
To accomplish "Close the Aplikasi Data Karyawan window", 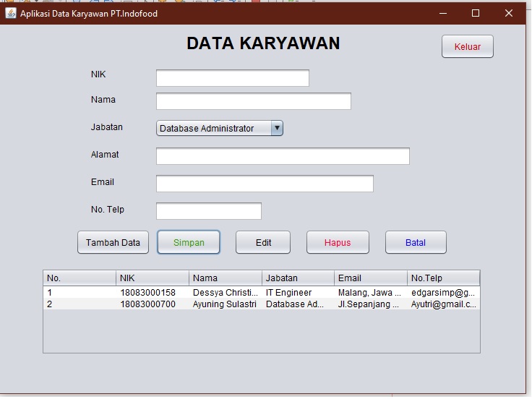I will [509, 13].
